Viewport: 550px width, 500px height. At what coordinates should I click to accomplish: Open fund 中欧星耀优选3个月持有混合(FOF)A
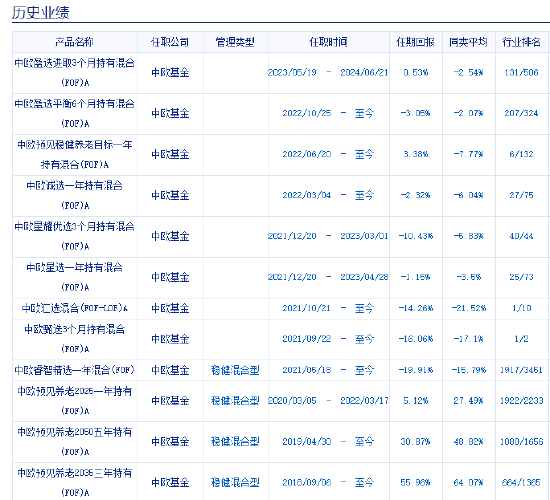click(x=74, y=236)
